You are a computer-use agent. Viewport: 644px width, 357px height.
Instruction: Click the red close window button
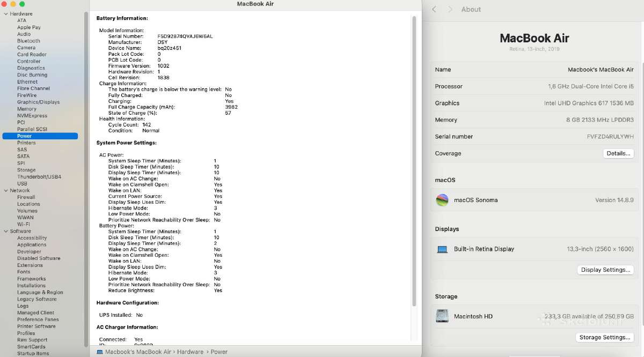pyautogui.click(x=5, y=4)
